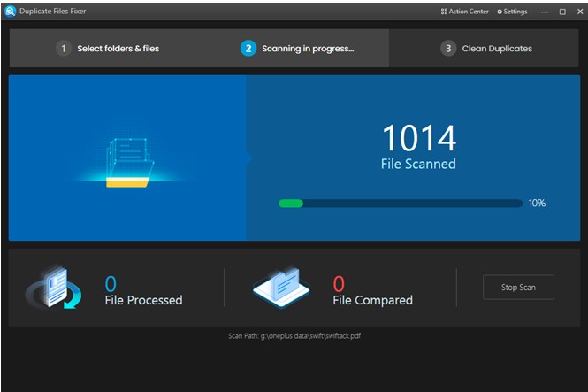Click the File Processed documents icon
The width and height of the screenshot is (588, 392).
[53, 286]
